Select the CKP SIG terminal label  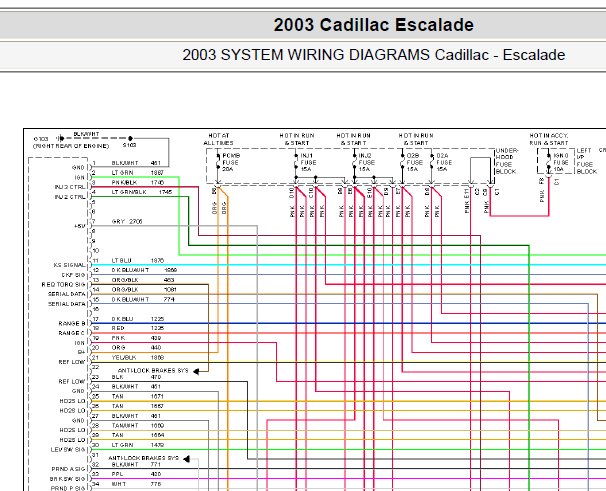(x=73, y=275)
